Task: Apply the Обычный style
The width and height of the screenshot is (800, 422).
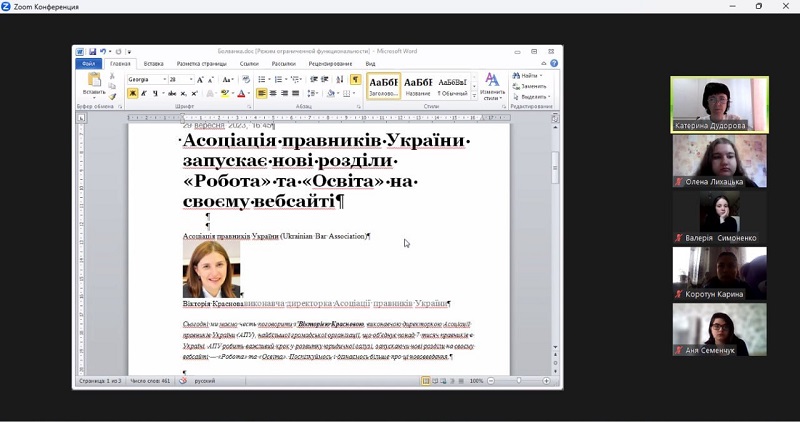Action: pos(453,86)
